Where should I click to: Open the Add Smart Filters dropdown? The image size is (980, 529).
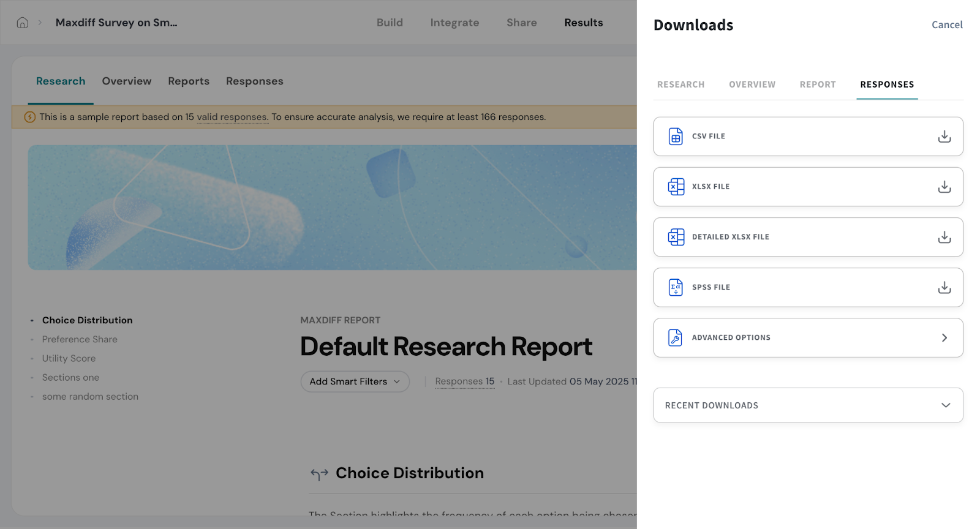point(355,381)
